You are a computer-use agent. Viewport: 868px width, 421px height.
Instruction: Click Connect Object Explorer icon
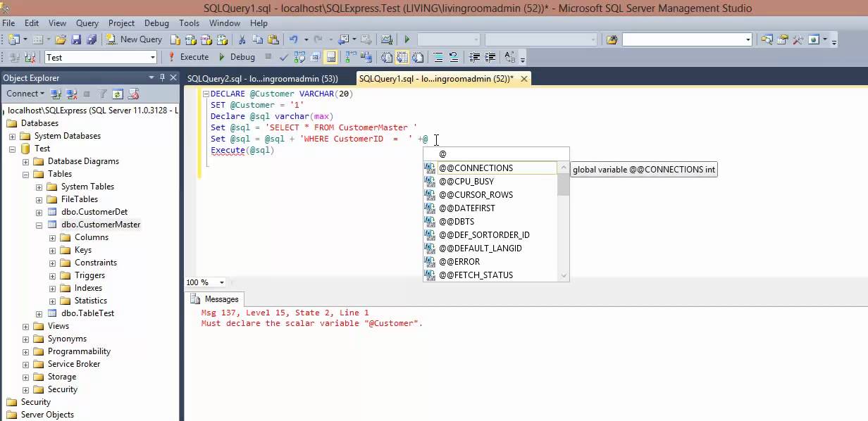point(56,94)
